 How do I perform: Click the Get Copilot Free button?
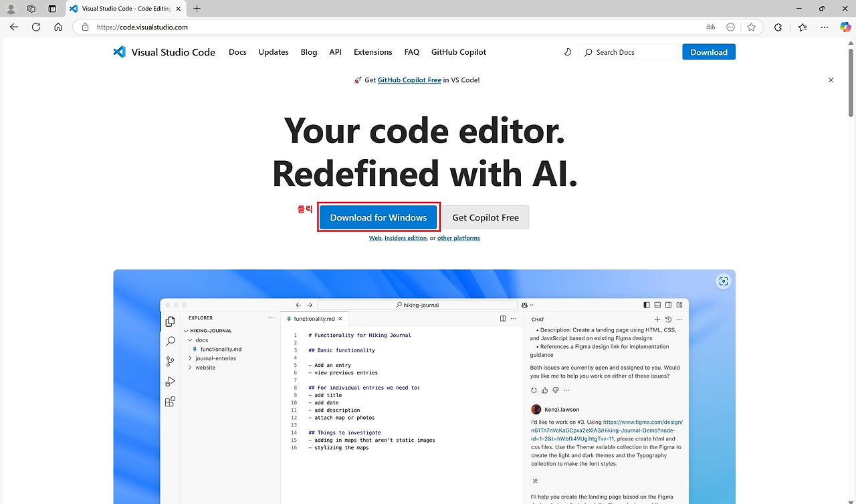[486, 217]
